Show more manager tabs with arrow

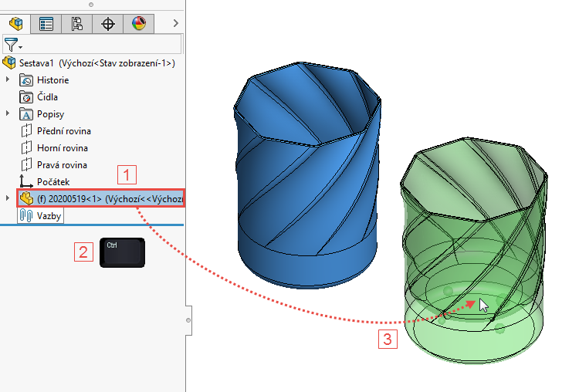click(x=176, y=23)
